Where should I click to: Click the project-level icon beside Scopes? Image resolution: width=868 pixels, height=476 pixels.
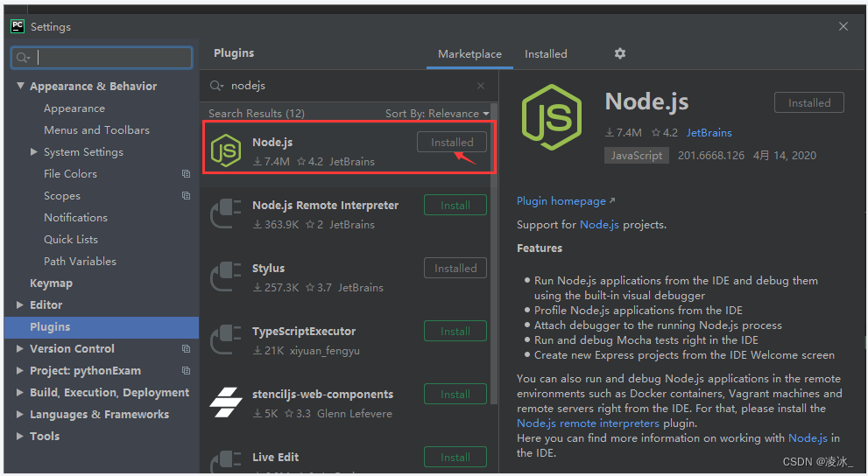[186, 196]
